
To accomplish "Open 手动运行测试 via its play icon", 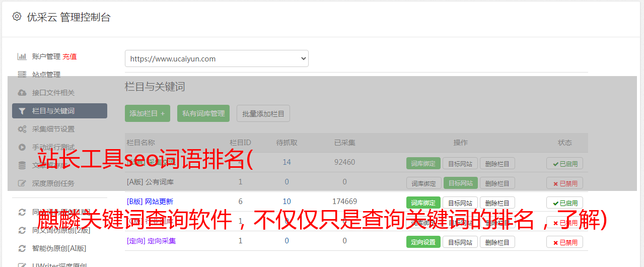I will pos(22,147).
